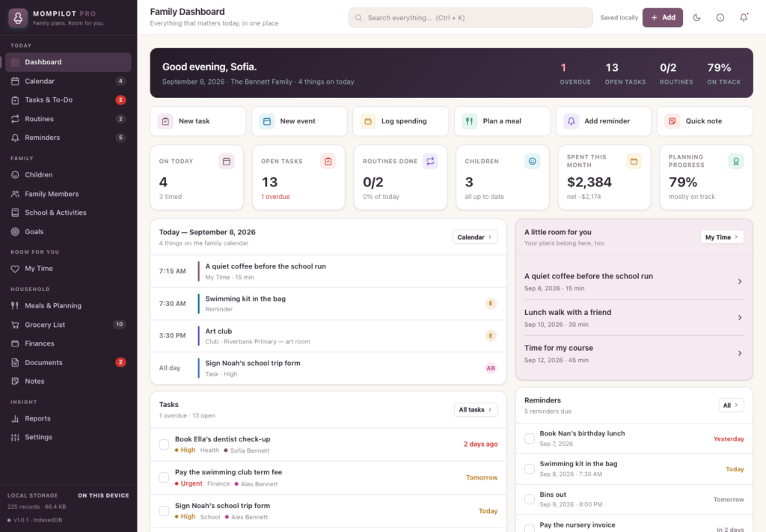Image resolution: width=766 pixels, height=532 pixels.
Task: Click the '79%' On Track stat in banner
Action: (723, 73)
